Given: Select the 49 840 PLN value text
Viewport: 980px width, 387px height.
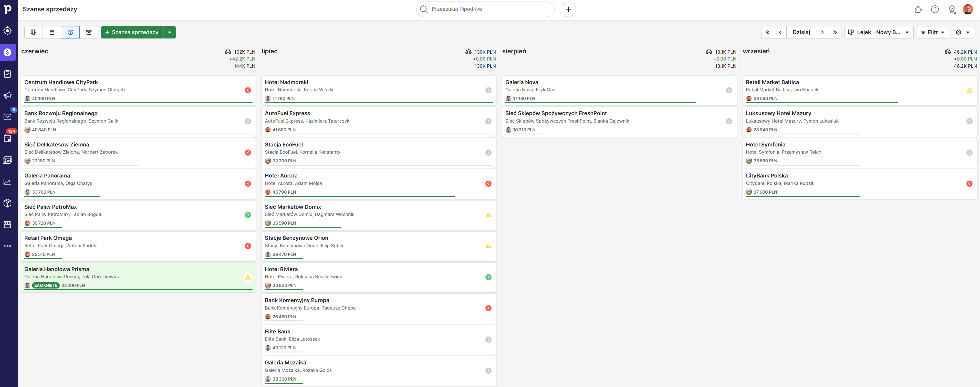Looking at the screenshot, I should [44, 130].
